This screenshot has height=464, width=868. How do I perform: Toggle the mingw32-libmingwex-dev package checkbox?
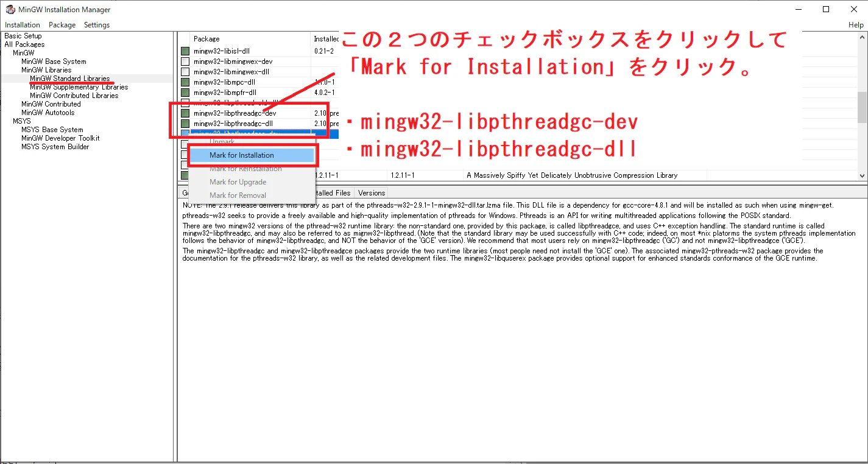coord(185,62)
